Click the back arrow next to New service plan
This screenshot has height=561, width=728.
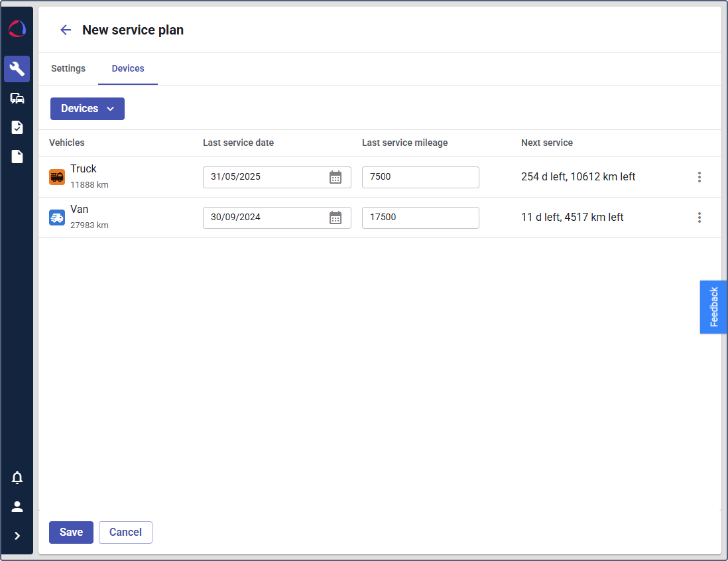coord(66,30)
